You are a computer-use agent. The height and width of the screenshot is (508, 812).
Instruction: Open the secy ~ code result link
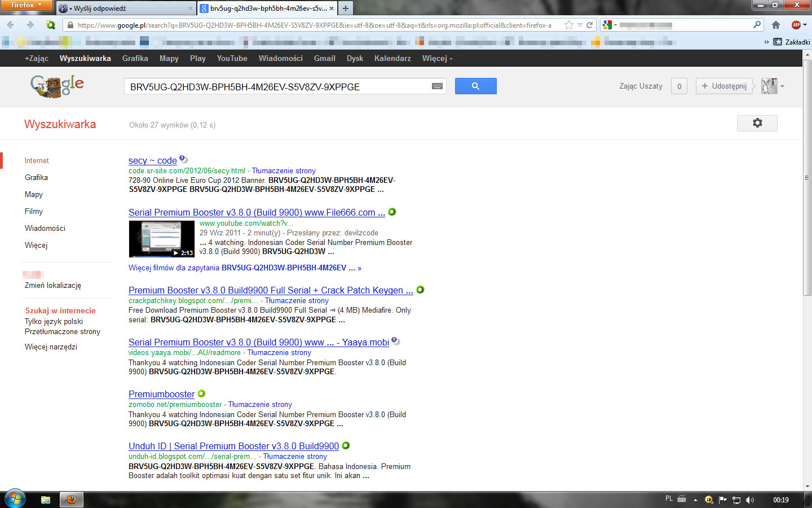pyautogui.click(x=153, y=160)
